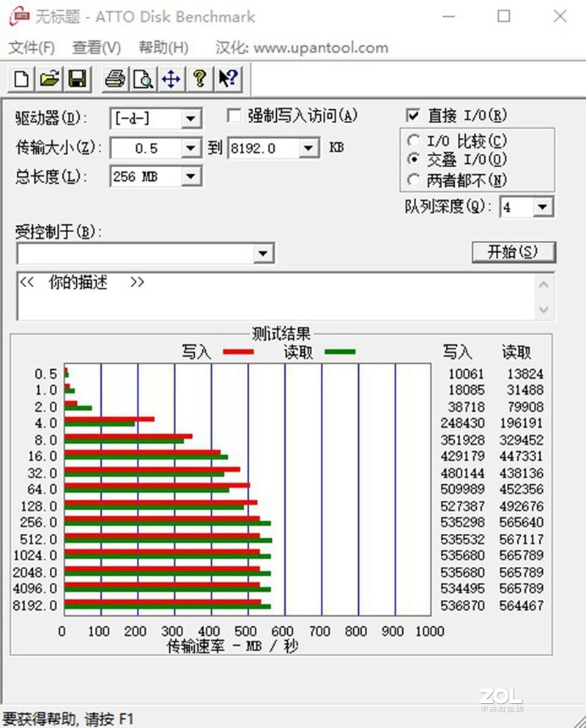This screenshot has width=586, height=728.
Task: Open the 8192.0 transfer size dropdown
Action: [309, 148]
